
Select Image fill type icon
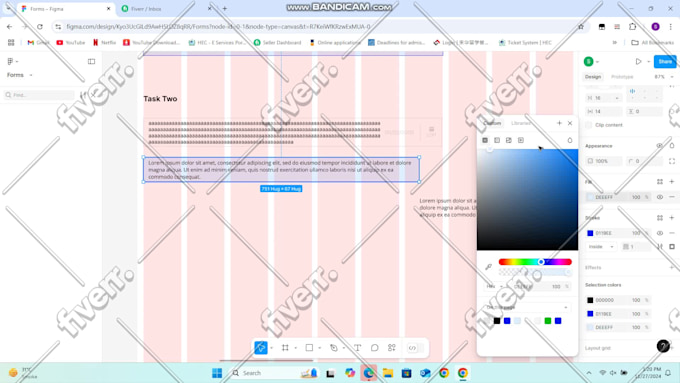[509, 140]
